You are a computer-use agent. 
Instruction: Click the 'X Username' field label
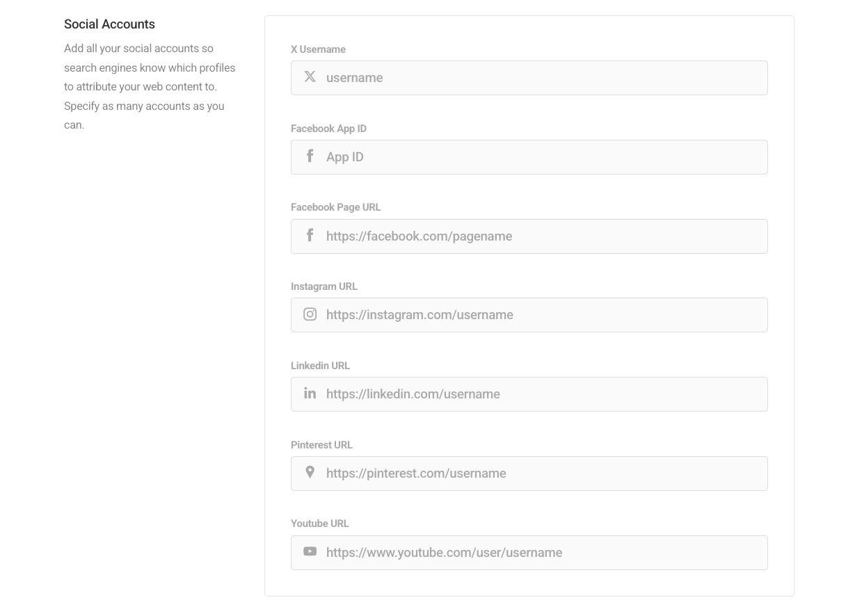[318, 49]
